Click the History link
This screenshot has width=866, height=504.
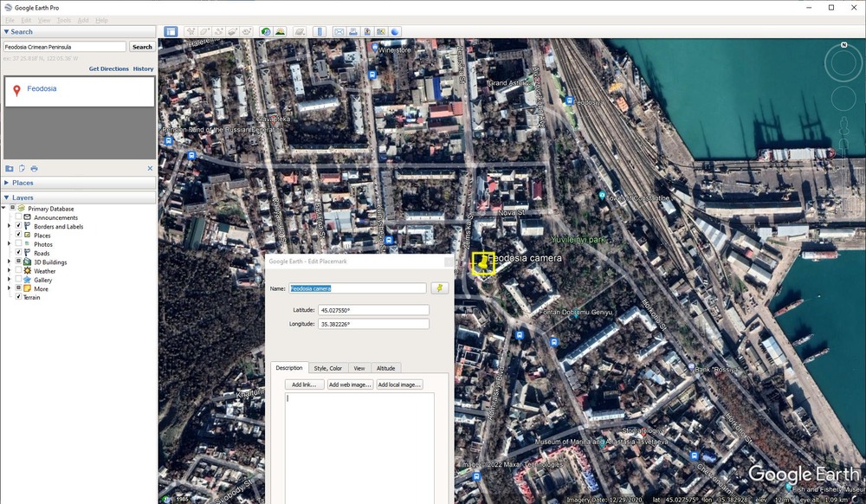(x=143, y=69)
